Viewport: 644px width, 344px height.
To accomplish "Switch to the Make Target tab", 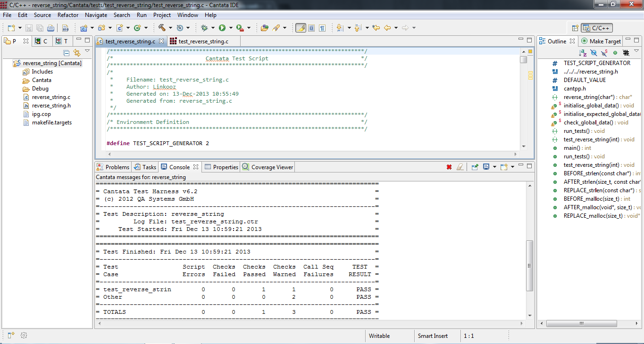I will pos(602,41).
